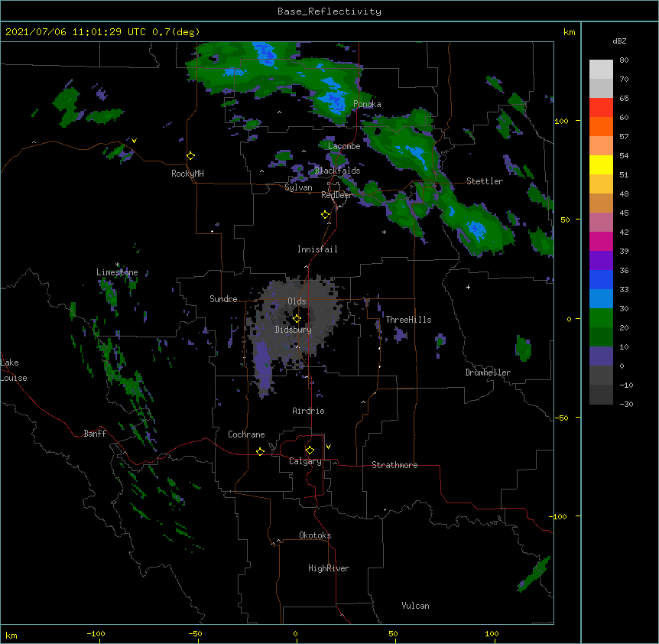Select the orange legend swatch below 60 dBZ

[601, 126]
